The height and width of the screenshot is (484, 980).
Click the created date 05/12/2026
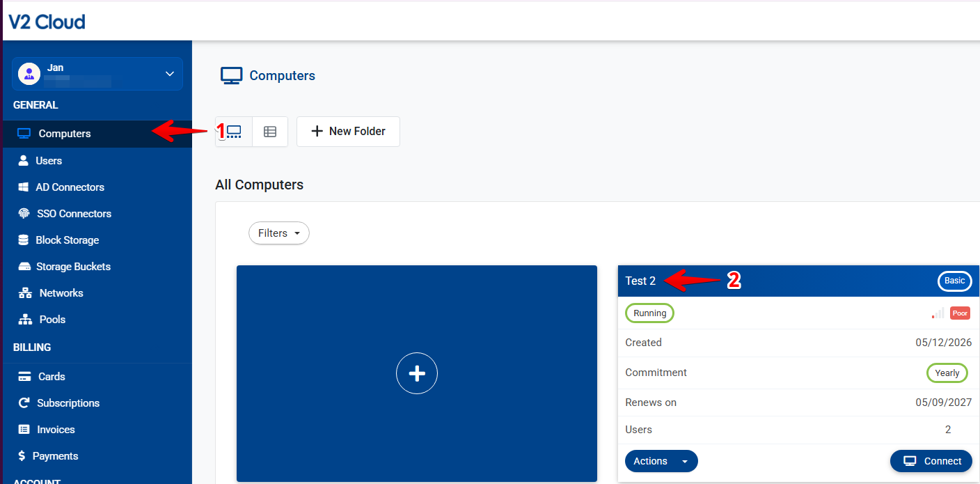(x=944, y=343)
